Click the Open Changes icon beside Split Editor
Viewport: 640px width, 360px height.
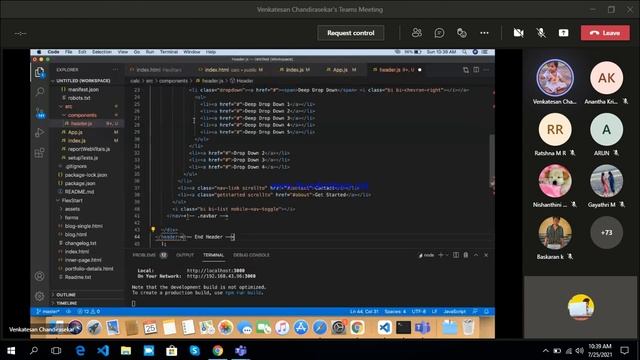click(x=466, y=70)
